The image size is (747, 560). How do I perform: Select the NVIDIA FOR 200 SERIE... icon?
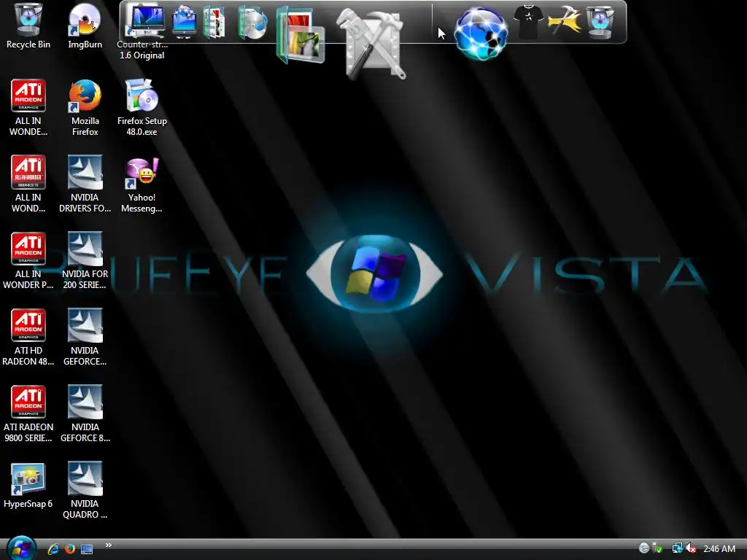85,261
